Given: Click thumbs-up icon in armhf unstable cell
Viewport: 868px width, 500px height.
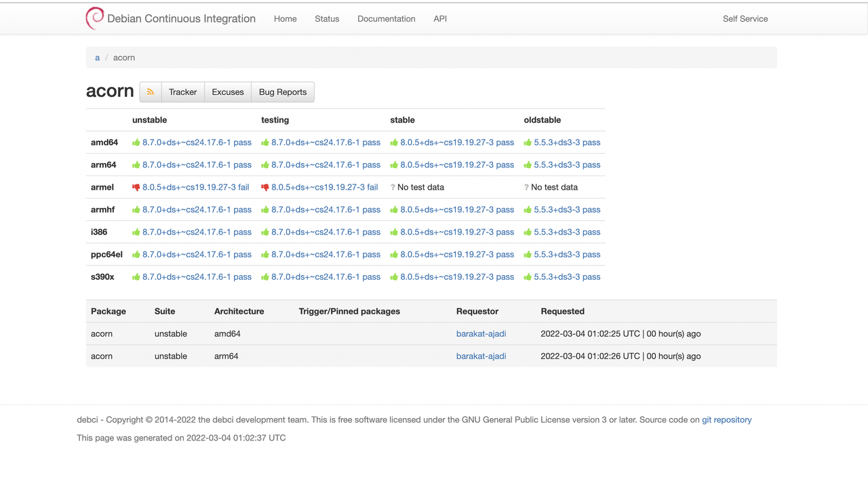Looking at the screenshot, I should (136, 209).
